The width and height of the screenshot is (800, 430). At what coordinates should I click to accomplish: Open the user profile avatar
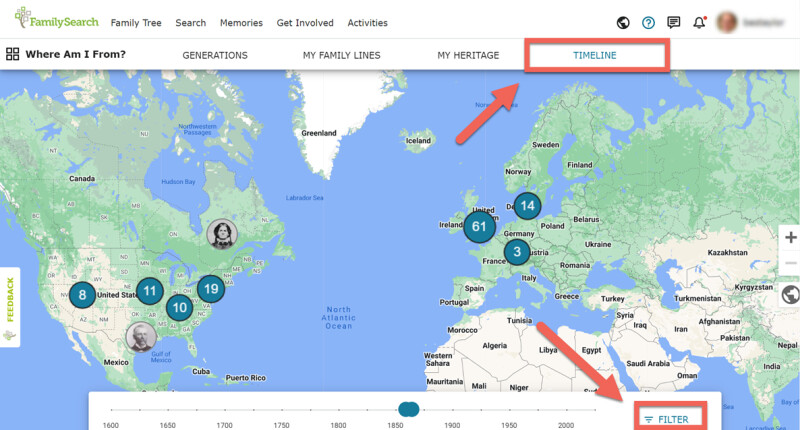click(727, 22)
